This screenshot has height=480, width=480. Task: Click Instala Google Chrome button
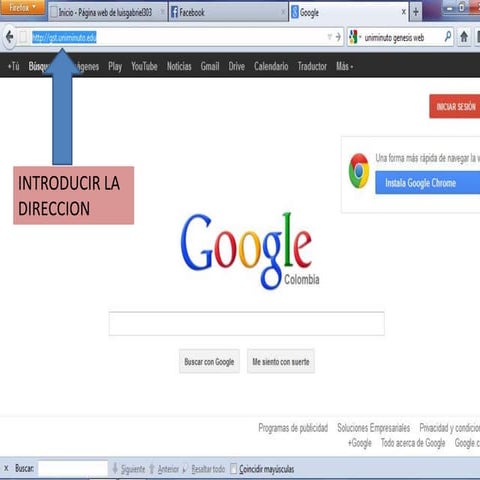tap(428, 183)
